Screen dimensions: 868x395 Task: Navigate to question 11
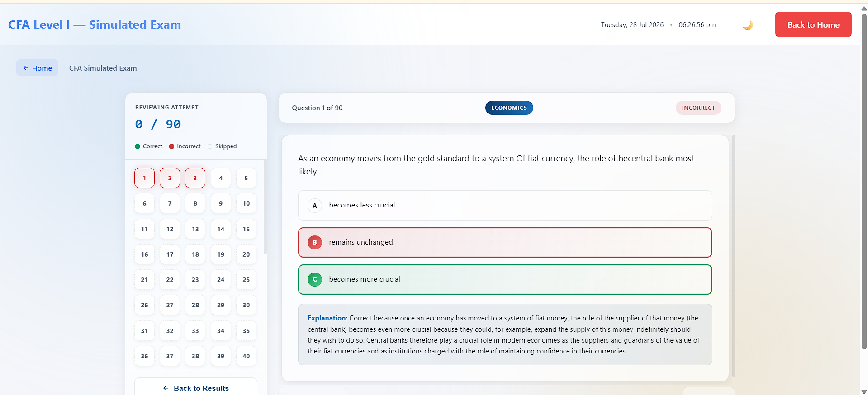click(144, 229)
